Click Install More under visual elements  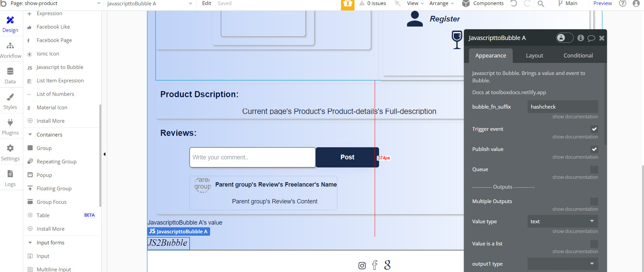click(50, 121)
